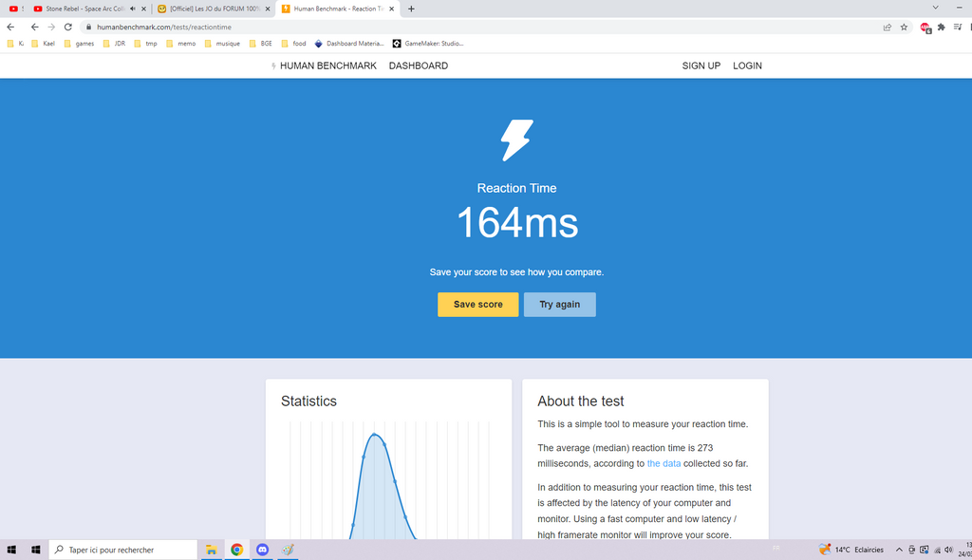972x560 pixels.
Task: Click the lightning bolt reaction time icon
Action: (516, 140)
